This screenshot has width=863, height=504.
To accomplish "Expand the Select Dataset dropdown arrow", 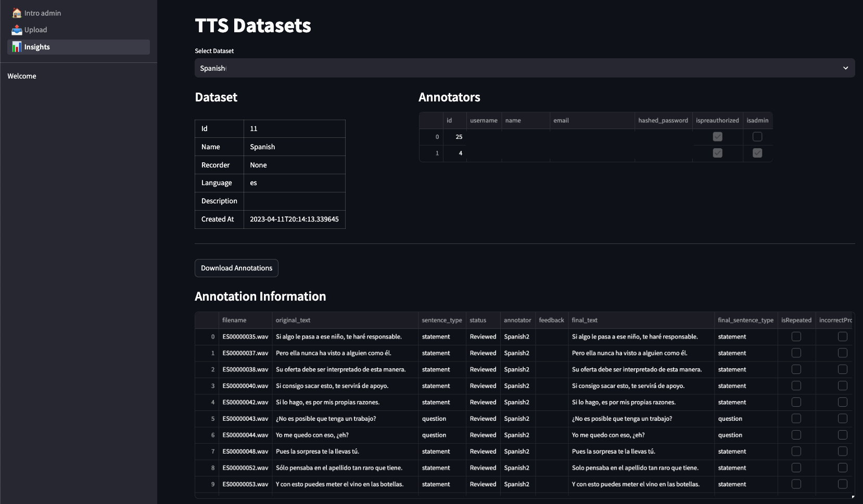I will click(845, 68).
